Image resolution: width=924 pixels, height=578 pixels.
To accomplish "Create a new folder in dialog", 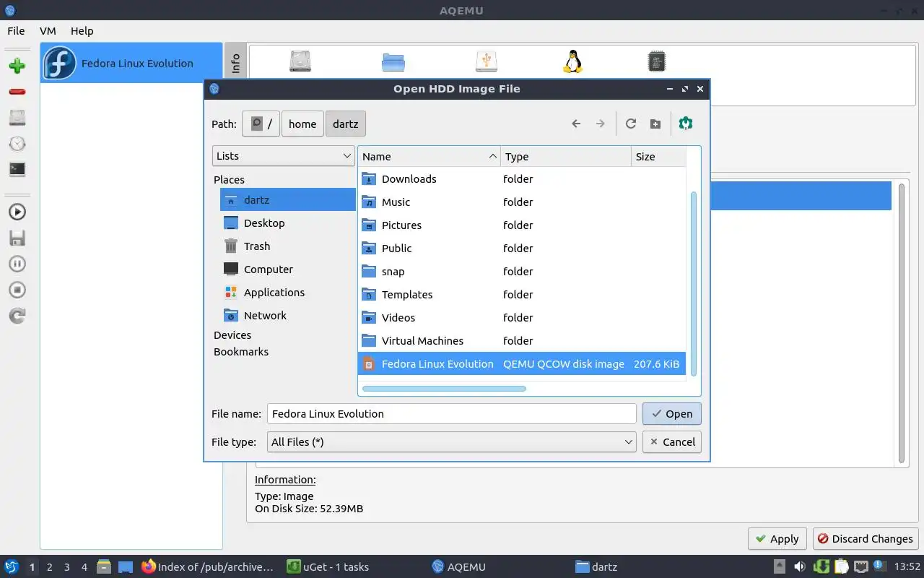I will (655, 124).
